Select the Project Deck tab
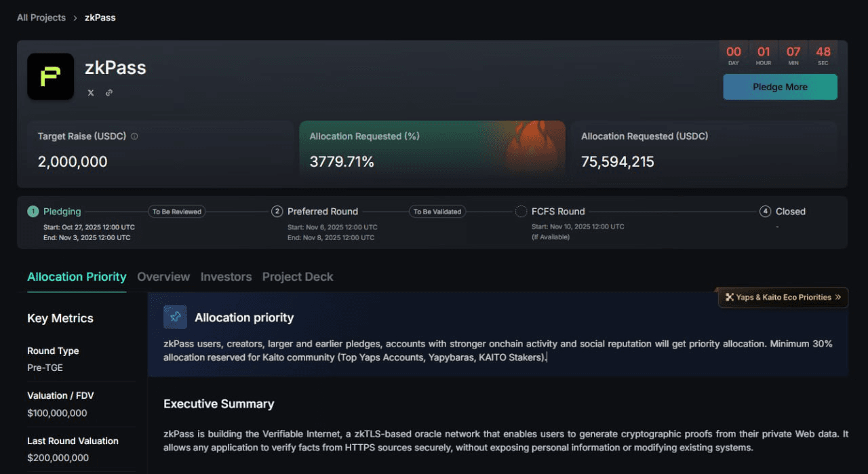 coord(298,277)
